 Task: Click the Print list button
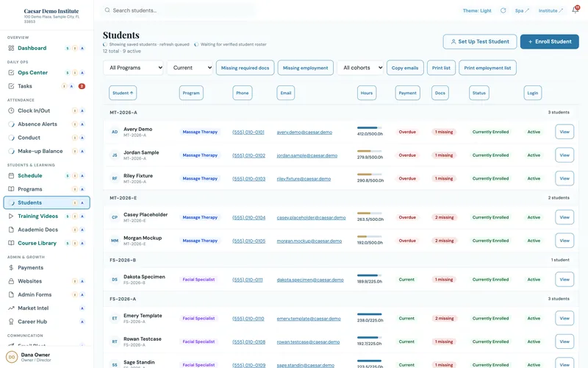(441, 68)
